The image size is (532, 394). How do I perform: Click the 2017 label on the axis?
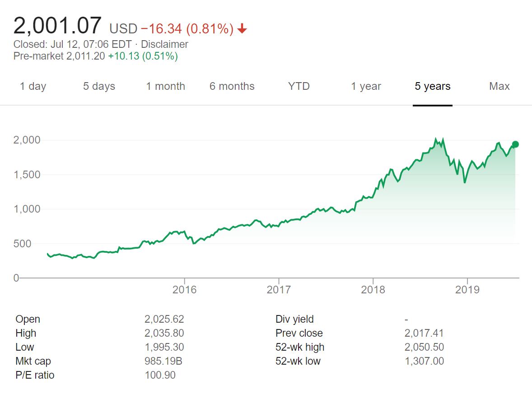click(x=279, y=289)
